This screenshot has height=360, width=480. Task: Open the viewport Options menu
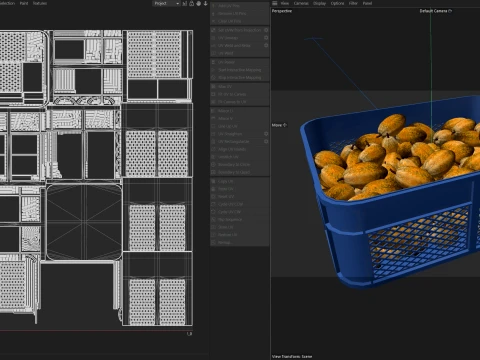[x=337, y=3]
